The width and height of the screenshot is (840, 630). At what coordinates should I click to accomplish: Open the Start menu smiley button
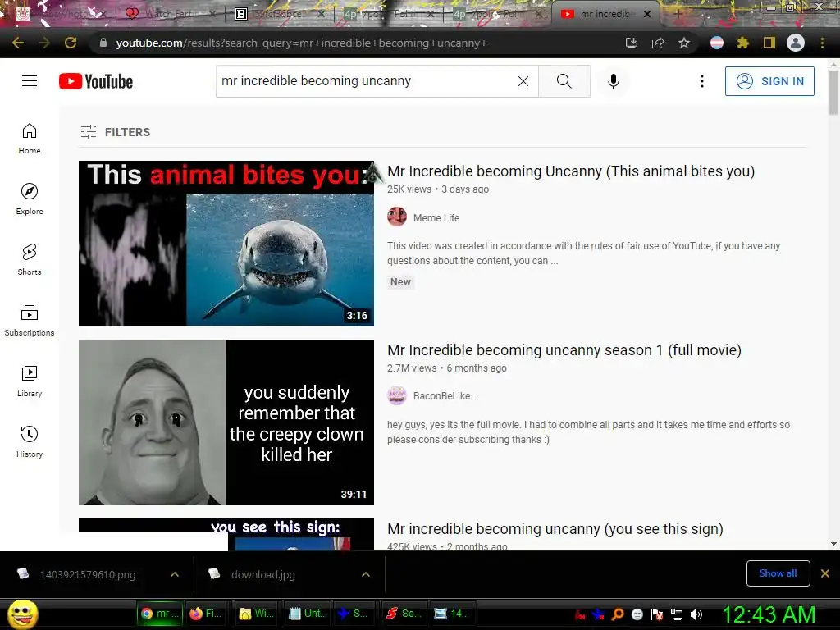coord(22,614)
